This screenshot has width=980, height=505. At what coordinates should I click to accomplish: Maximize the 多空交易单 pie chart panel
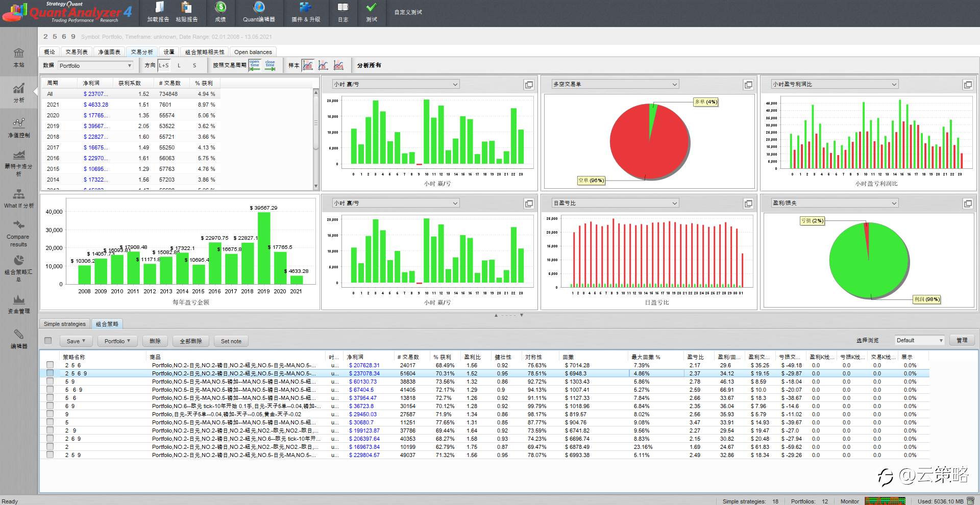coord(748,85)
